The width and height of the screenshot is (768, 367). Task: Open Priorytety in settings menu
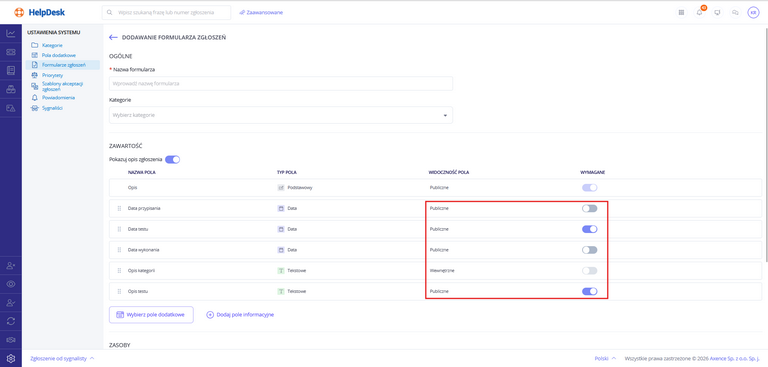[x=52, y=75]
